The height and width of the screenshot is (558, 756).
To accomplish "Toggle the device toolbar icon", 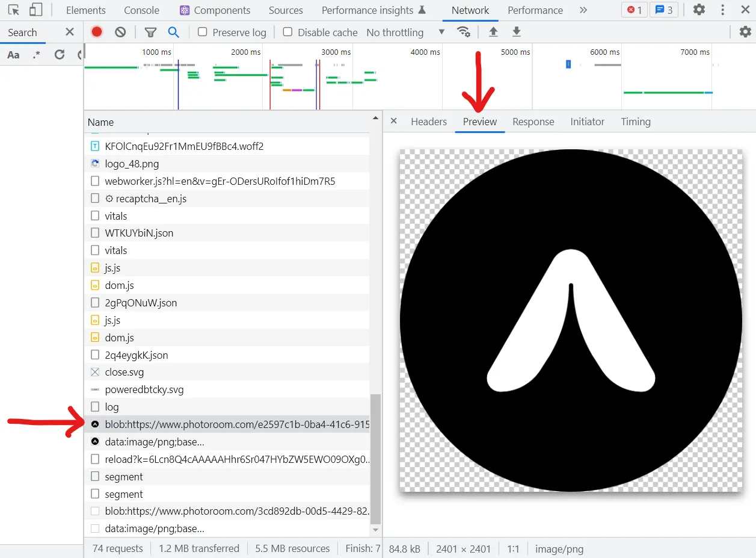I will [x=35, y=10].
